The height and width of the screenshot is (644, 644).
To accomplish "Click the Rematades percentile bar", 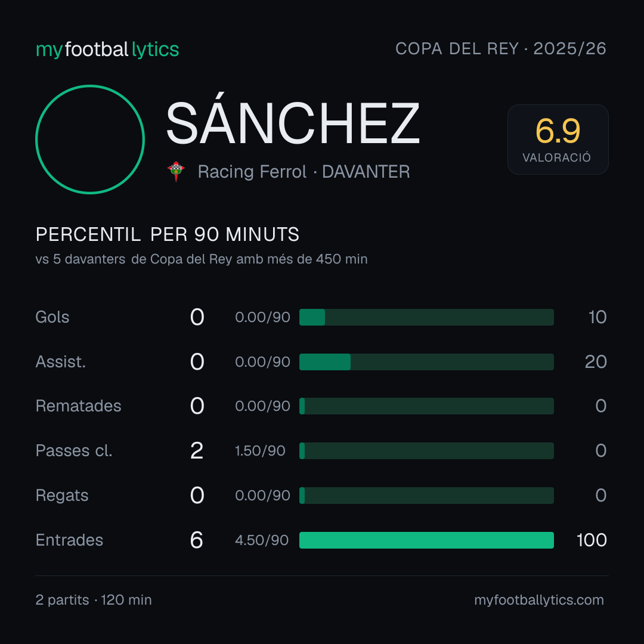I will click(426, 406).
